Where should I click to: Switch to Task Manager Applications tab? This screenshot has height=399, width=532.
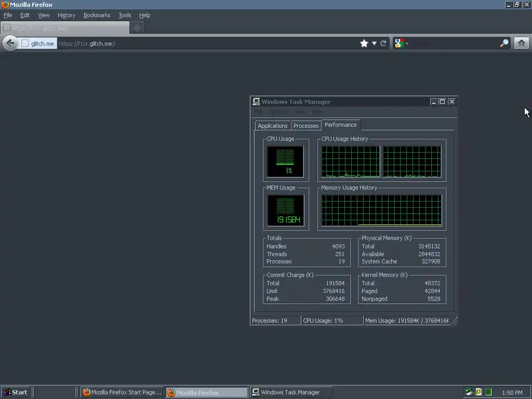pos(272,126)
